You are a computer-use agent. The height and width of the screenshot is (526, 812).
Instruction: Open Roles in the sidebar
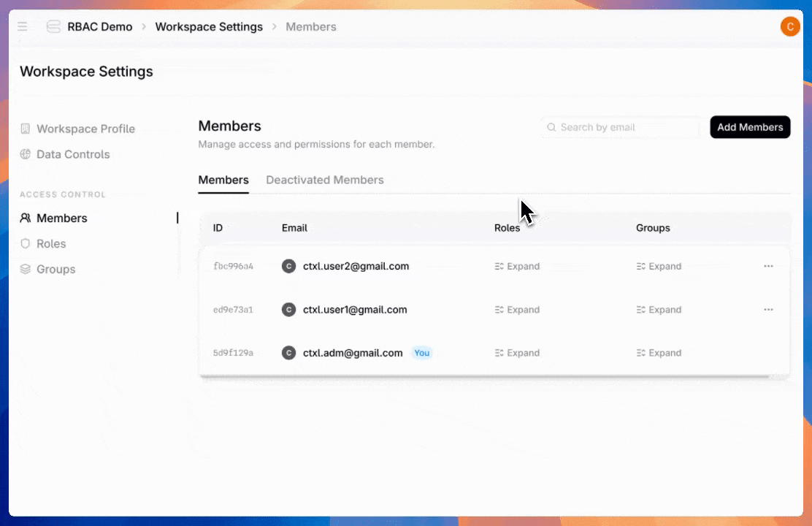point(51,244)
